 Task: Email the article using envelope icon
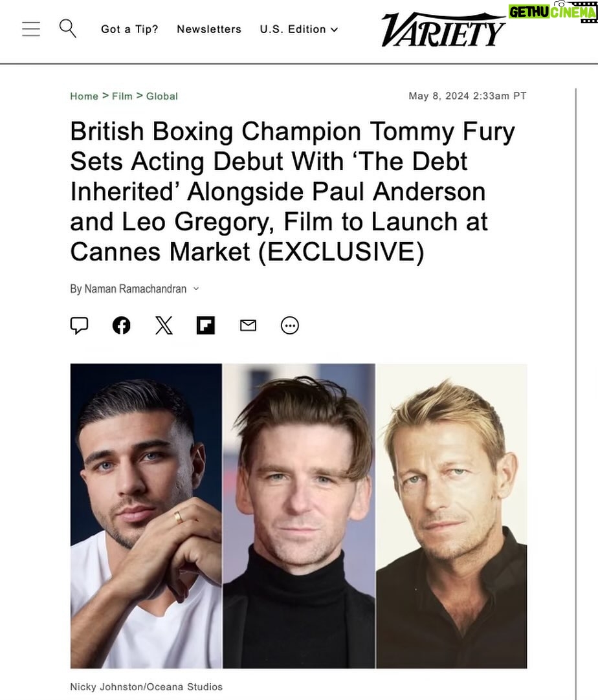point(248,325)
